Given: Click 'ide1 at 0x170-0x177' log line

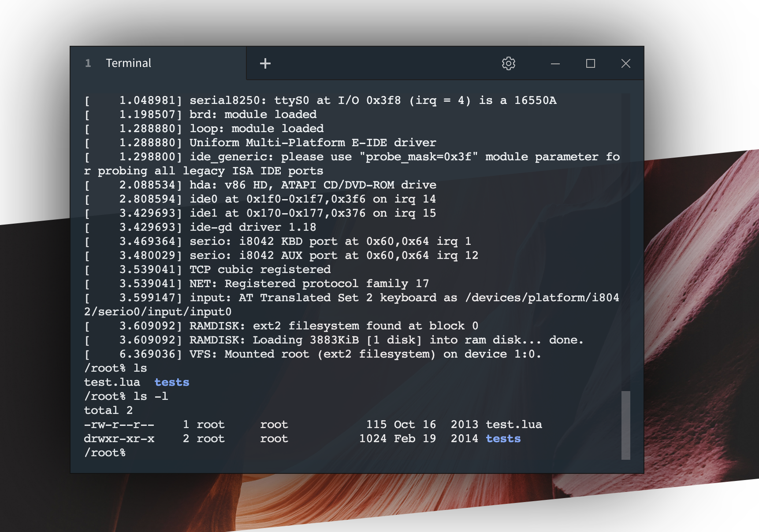Looking at the screenshot, I should point(260,213).
